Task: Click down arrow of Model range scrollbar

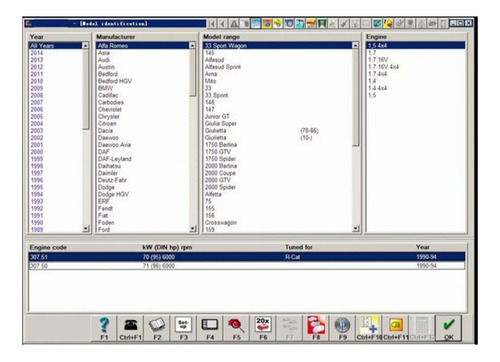Action: pos(355,229)
